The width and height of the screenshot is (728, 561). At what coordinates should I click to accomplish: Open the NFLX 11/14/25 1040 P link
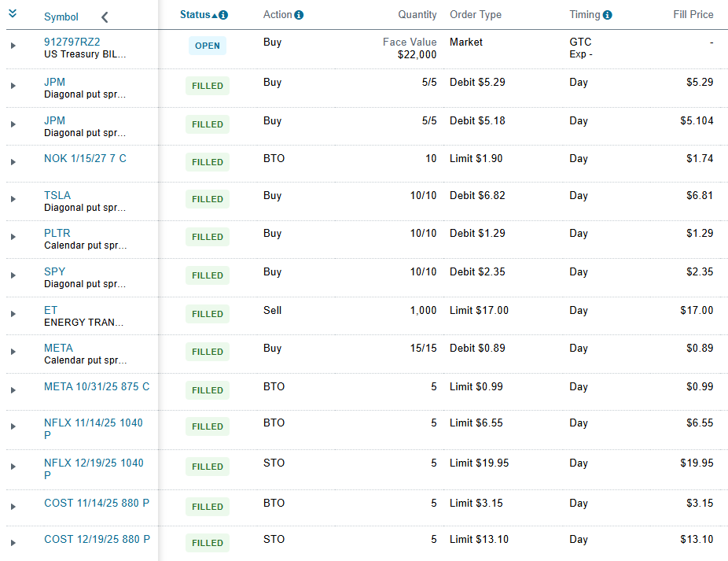point(94,429)
